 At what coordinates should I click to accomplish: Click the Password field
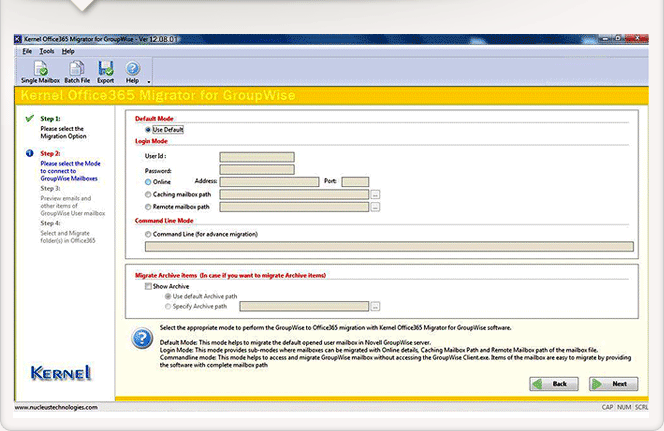click(257, 170)
